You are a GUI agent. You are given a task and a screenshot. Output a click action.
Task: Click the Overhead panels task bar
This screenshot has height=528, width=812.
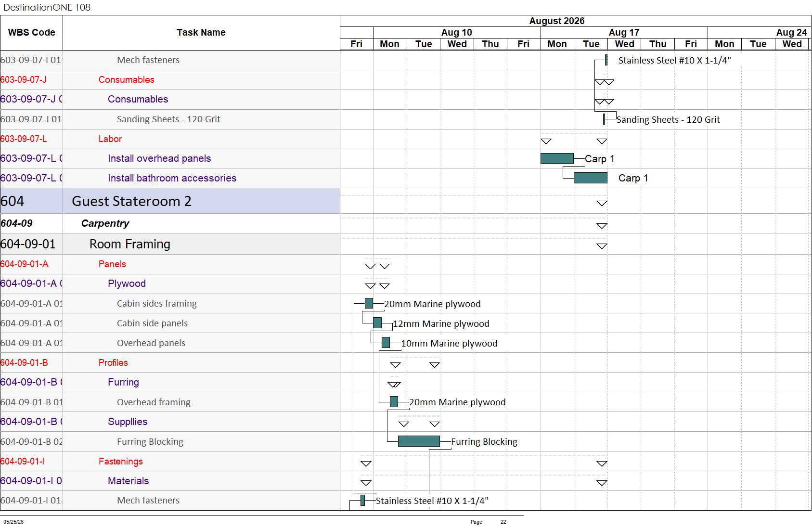click(386, 343)
